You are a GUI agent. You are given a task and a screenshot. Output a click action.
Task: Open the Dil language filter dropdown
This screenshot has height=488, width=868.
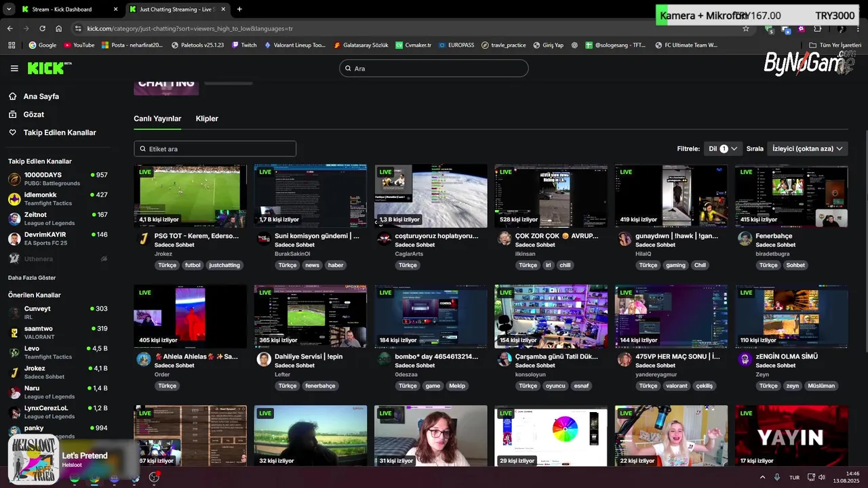pyautogui.click(x=723, y=148)
